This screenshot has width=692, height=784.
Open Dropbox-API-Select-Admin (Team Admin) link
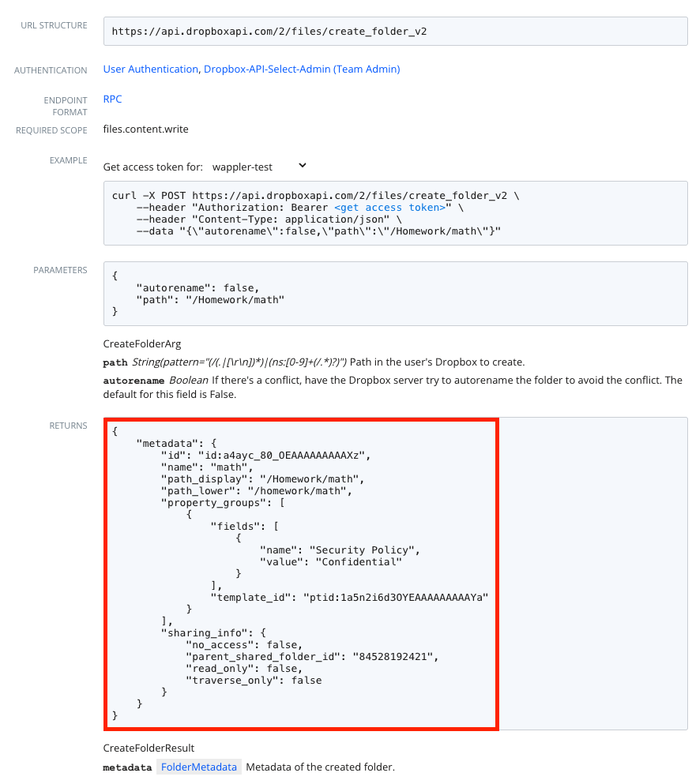[x=302, y=69]
